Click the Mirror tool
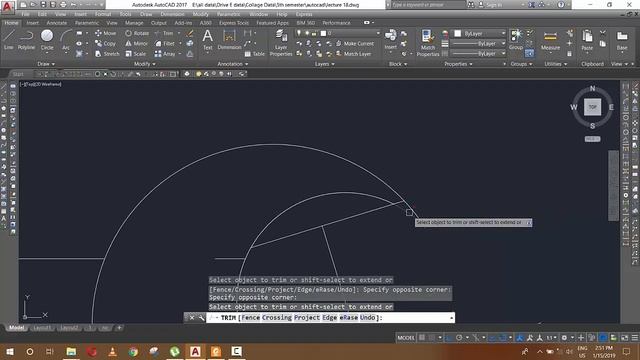Image resolution: width=640 pixels, height=360 pixels. click(x=136, y=43)
